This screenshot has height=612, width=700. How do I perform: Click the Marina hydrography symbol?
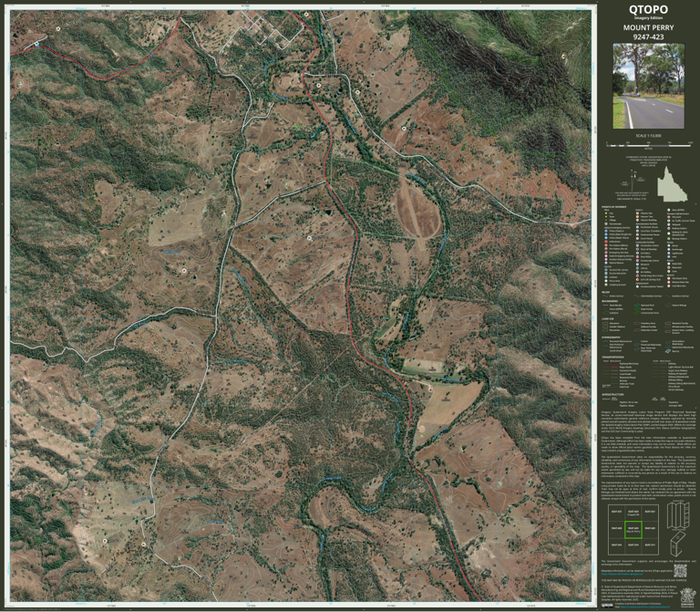coord(668,351)
